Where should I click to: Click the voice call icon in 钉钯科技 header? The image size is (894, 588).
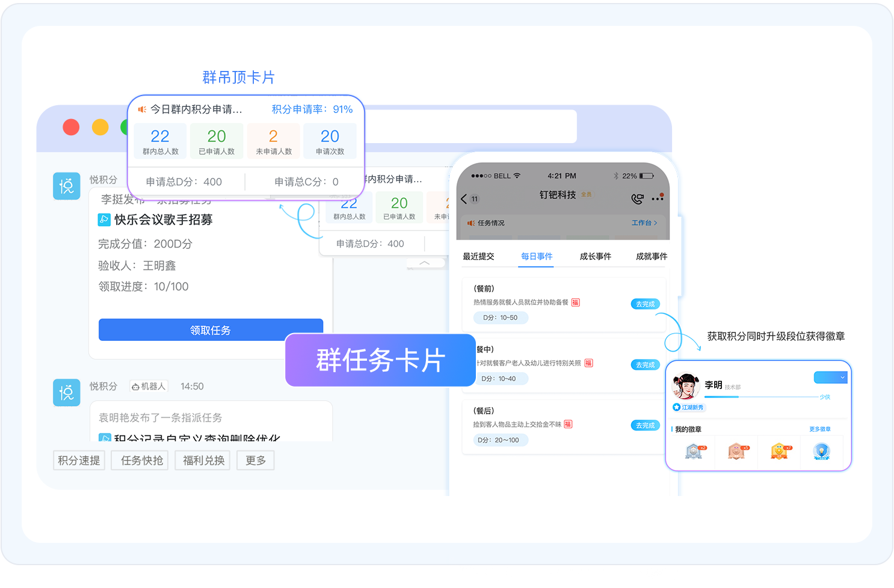(x=637, y=199)
